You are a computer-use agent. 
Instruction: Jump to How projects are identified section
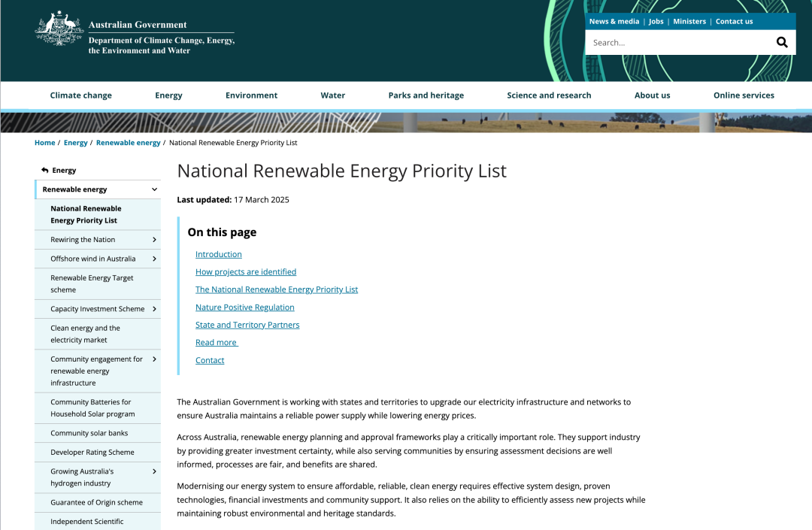click(246, 272)
